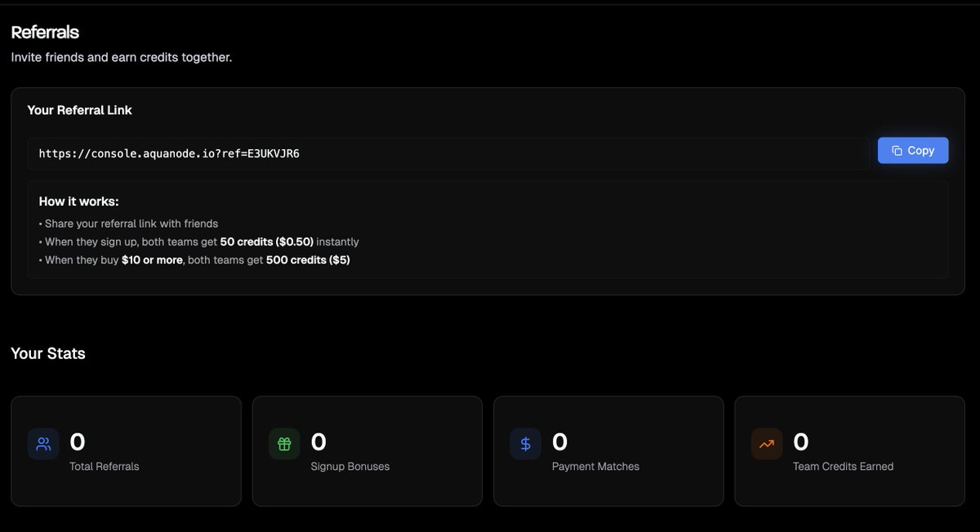The height and width of the screenshot is (532, 980).
Task: Click the people icon for Total Referrals
Action: tap(43, 444)
